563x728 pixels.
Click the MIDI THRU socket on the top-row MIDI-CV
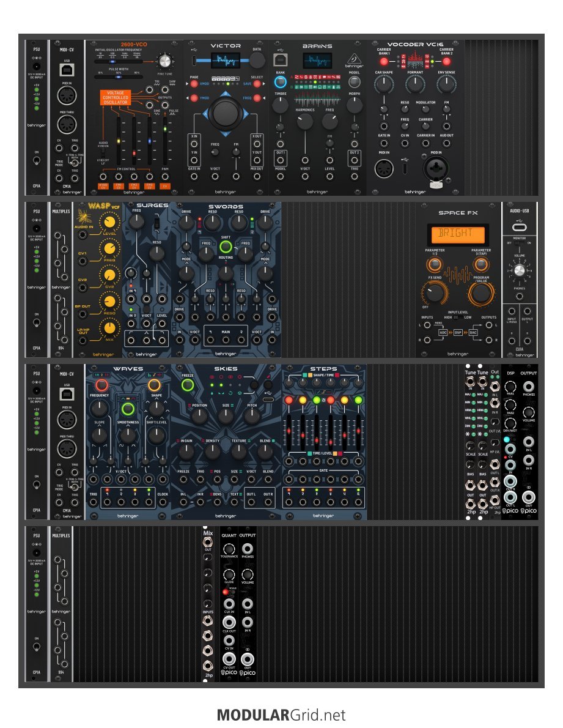click(66, 124)
